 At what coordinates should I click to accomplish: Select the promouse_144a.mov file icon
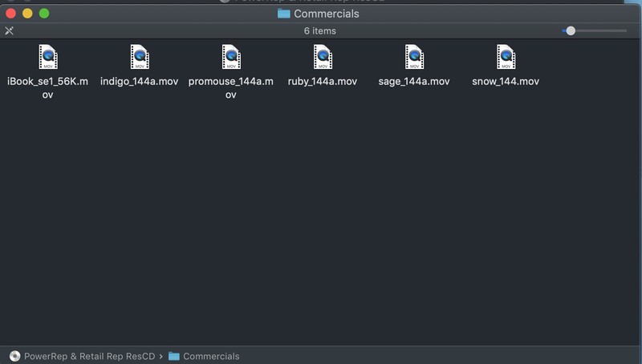(231, 57)
